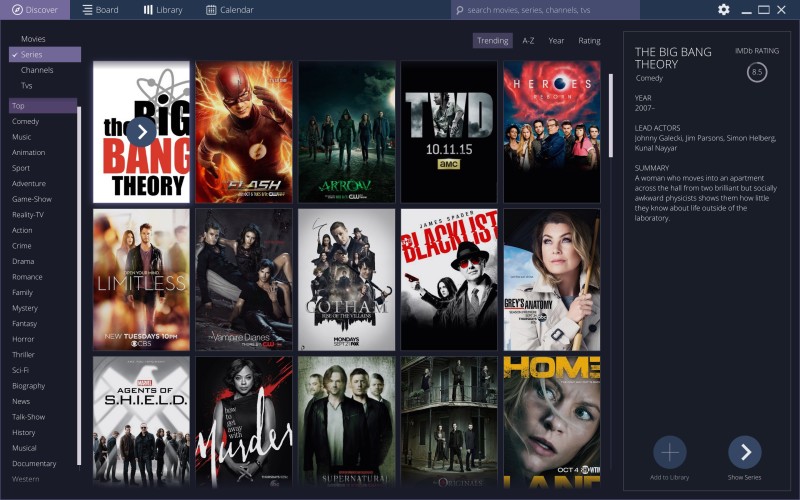Select Channels in the sidebar
The height and width of the screenshot is (500, 800).
tap(37, 70)
